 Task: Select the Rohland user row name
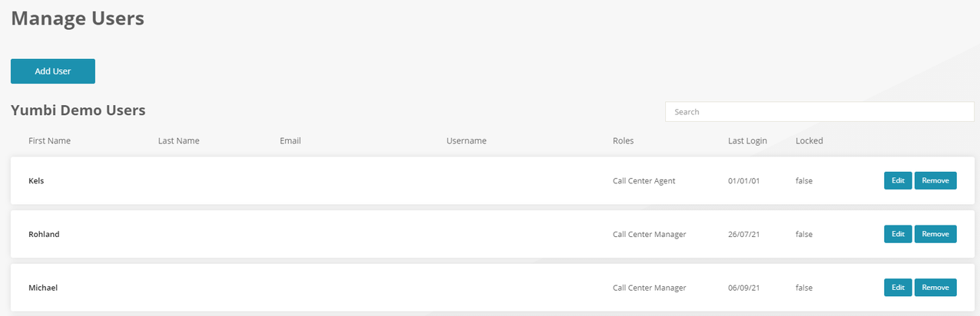tap(44, 235)
